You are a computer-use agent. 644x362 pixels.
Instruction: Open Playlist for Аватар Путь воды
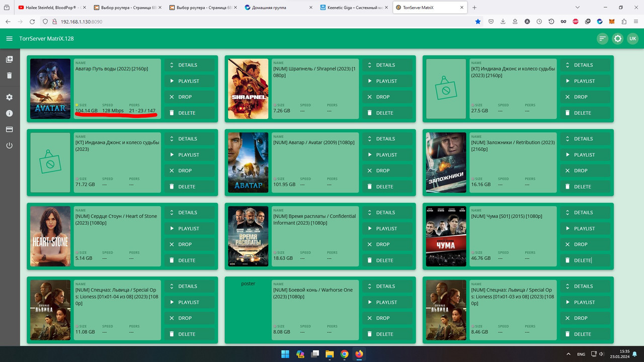[189, 81]
